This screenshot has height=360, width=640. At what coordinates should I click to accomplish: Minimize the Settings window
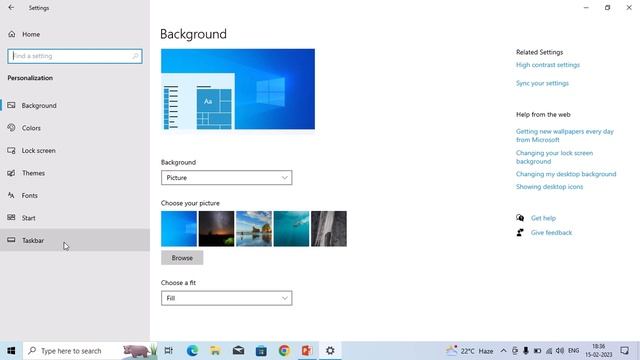[x=586, y=7]
